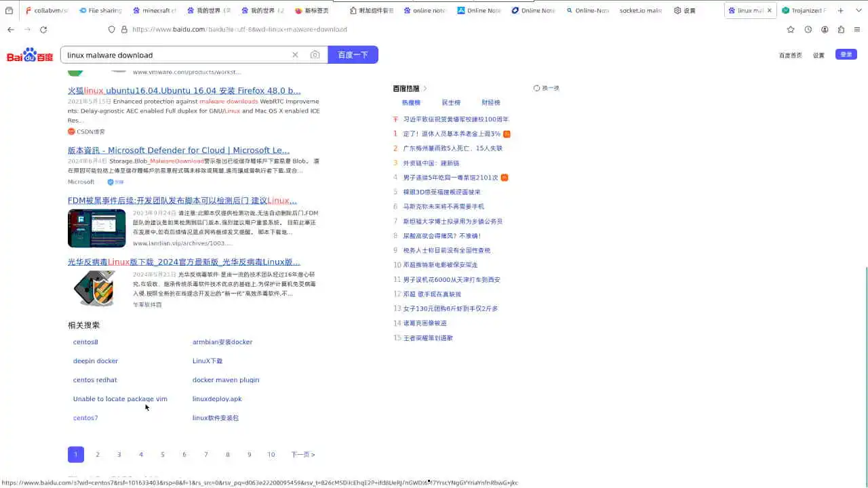868x488 pixels.
Task: Open the history clock icon in the toolbar
Action: [808, 30]
